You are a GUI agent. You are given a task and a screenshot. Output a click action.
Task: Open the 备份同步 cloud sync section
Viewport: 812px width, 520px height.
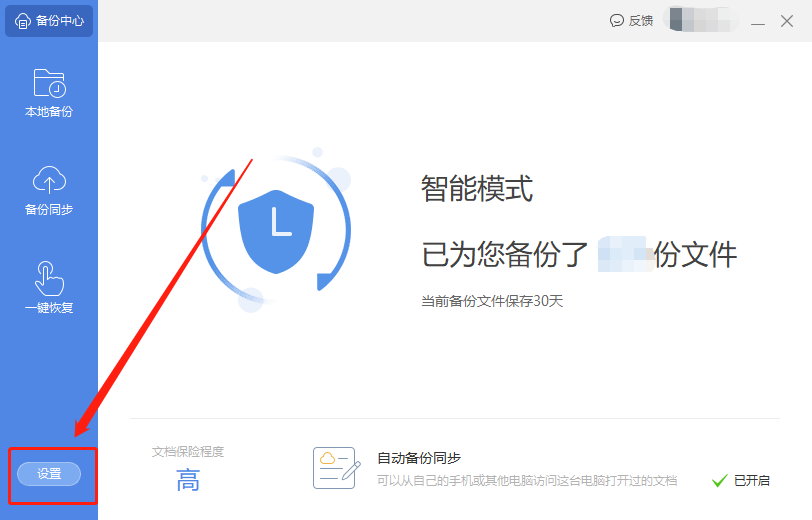[x=49, y=191]
